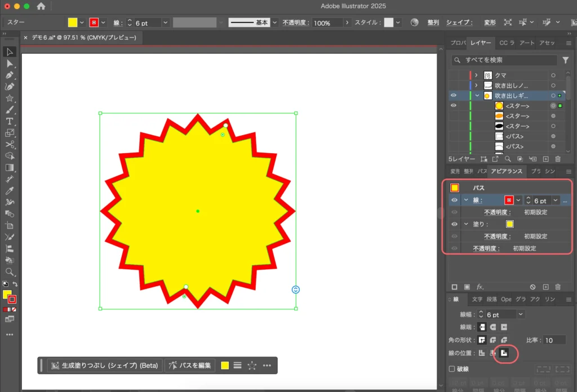Click the round cap stroke icon

coord(493,327)
